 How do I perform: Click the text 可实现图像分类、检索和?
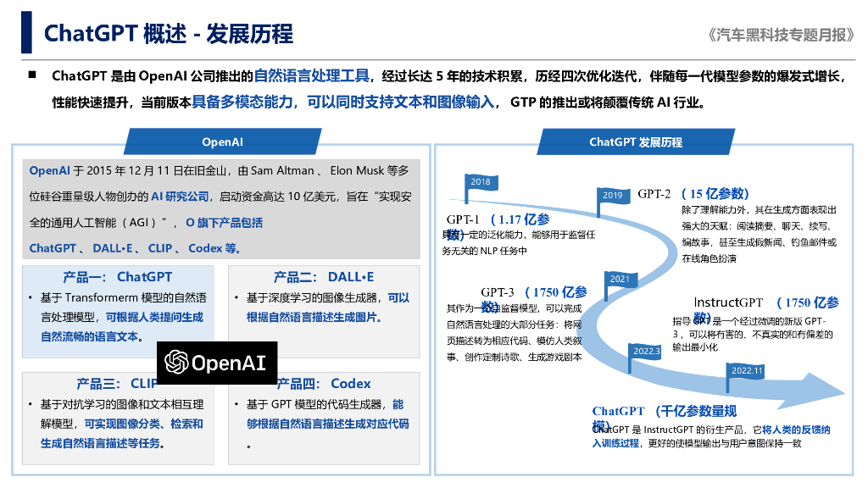(x=143, y=424)
